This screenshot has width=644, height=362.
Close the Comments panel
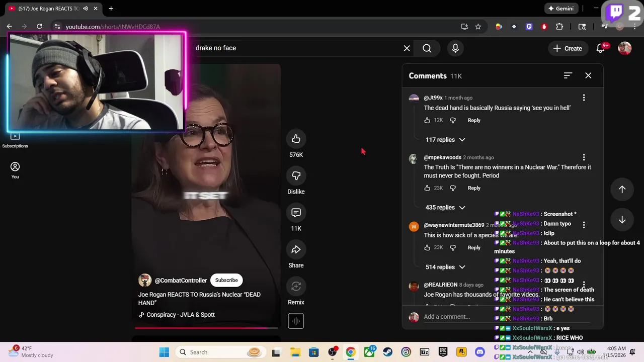[588, 75]
